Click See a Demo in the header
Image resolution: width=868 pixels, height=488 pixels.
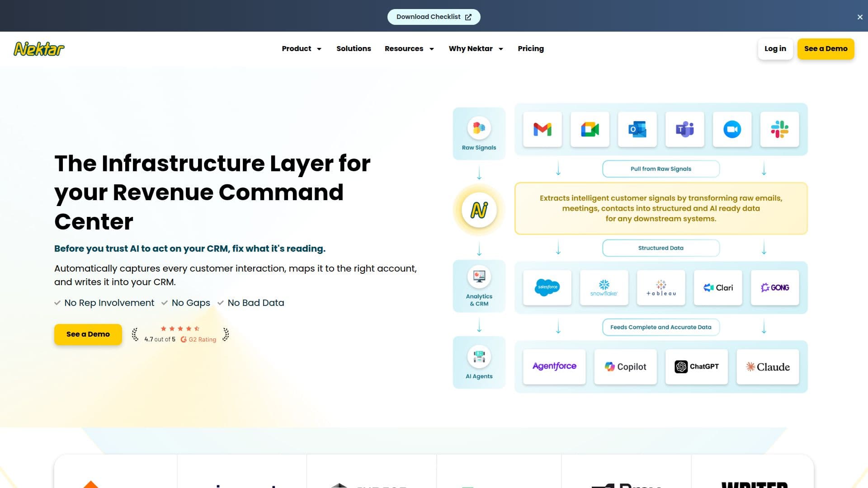(826, 49)
